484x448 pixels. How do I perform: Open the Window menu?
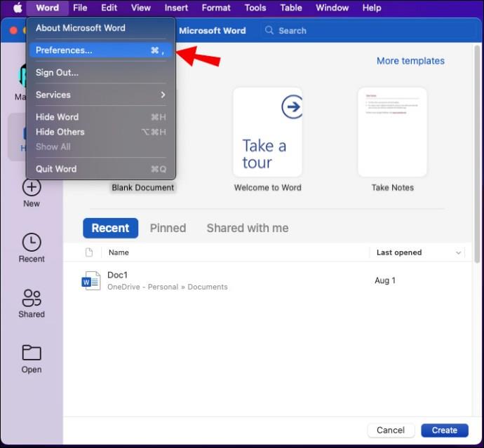[332, 8]
